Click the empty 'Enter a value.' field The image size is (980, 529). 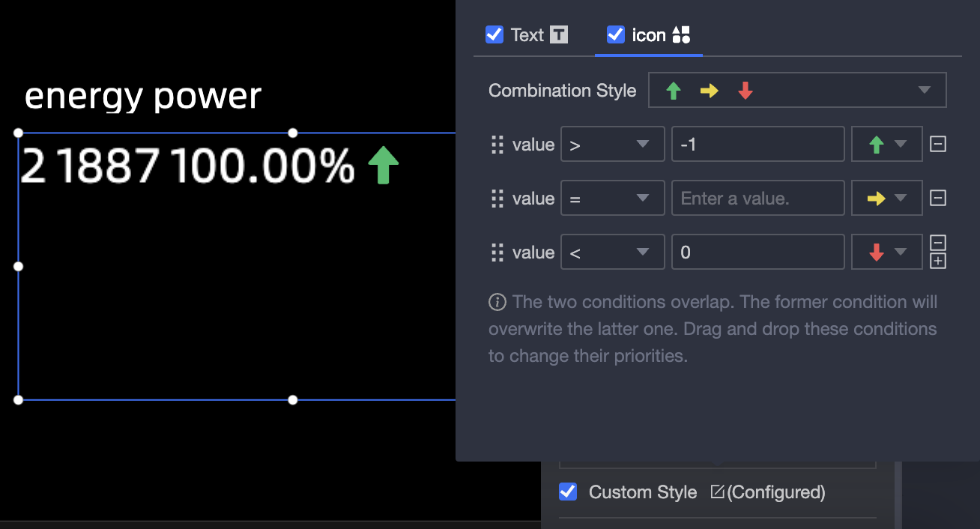coord(758,199)
